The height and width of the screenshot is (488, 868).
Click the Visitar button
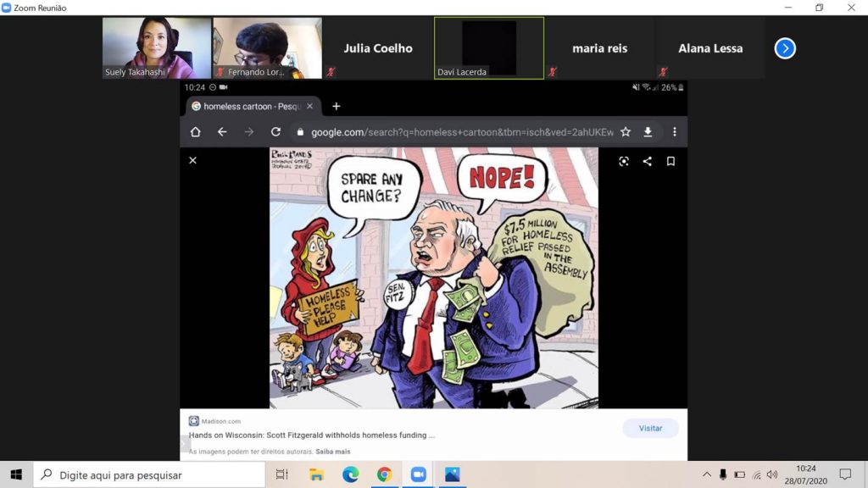[x=650, y=428]
